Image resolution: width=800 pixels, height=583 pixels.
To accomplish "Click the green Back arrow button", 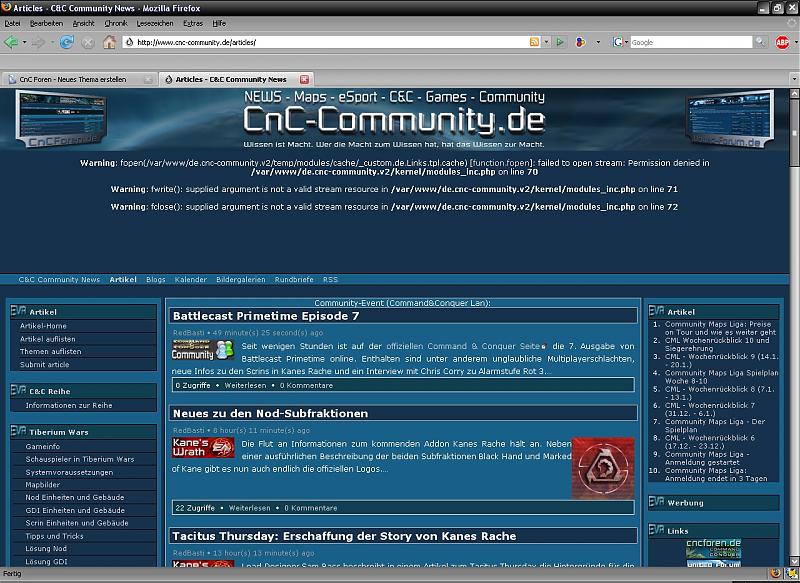I will click(11, 42).
